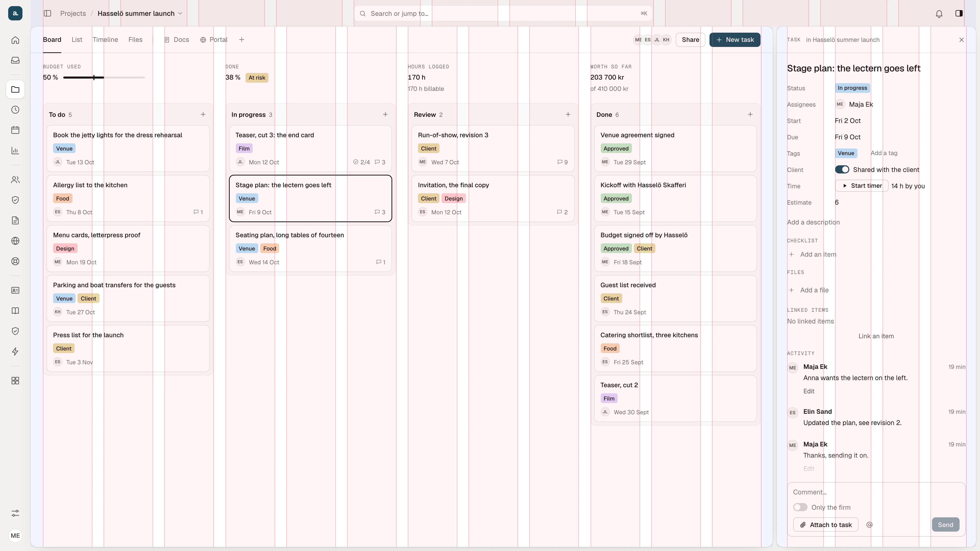Open the Inbox tray icon
This screenshot has width=980, height=551.
click(x=15, y=60)
